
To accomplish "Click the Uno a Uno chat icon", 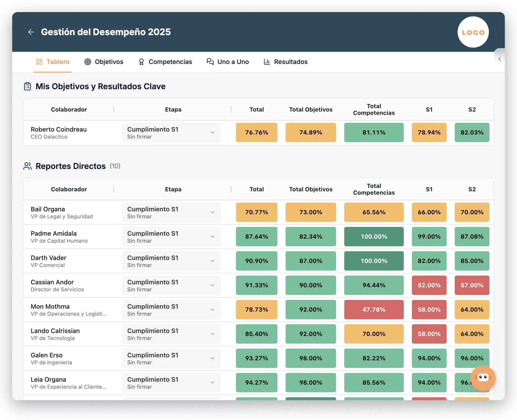I will tap(210, 62).
